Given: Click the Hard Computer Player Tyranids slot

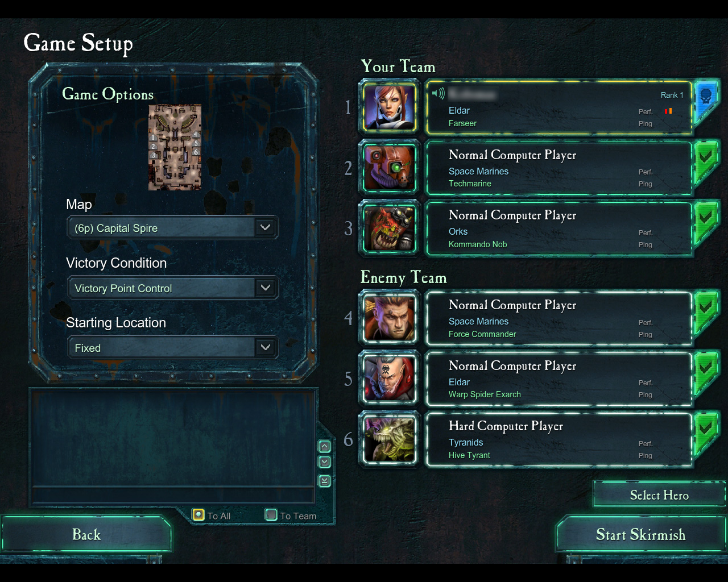Looking at the screenshot, I should click(559, 439).
